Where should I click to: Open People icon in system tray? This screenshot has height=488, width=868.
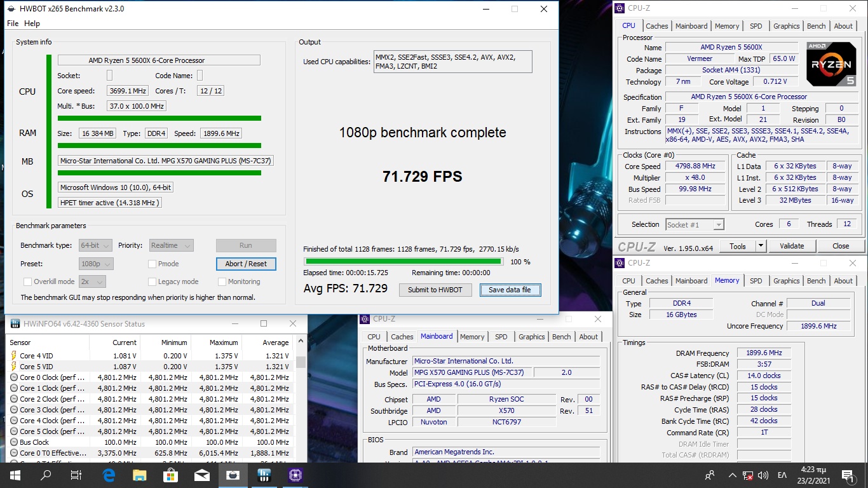(x=710, y=475)
